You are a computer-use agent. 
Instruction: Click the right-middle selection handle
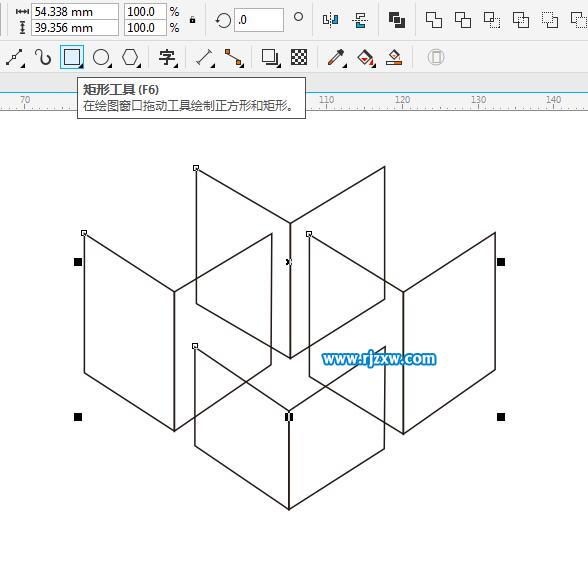[501, 262]
